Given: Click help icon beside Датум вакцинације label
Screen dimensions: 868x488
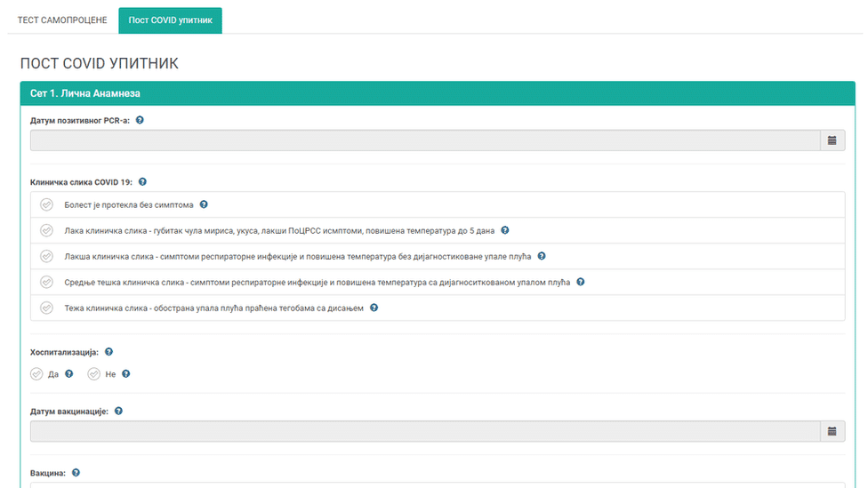Looking at the screenshot, I should [x=118, y=412].
